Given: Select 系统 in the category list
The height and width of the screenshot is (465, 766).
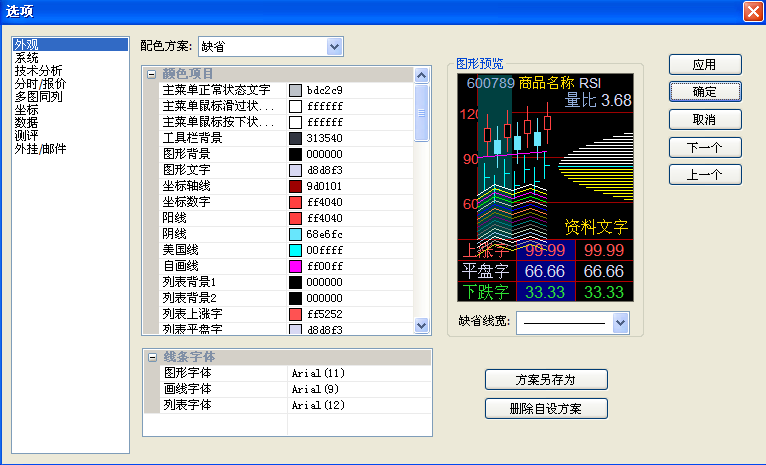Looking at the screenshot, I should [x=26, y=58].
